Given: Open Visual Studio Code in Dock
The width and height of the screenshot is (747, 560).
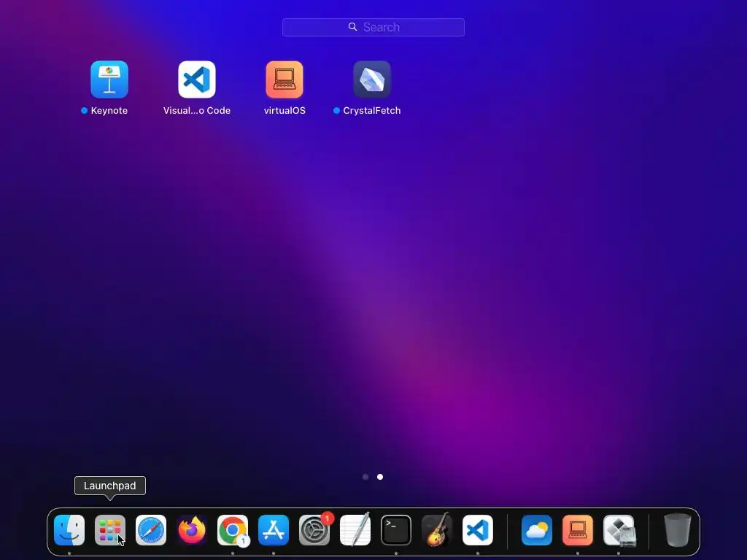Looking at the screenshot, I should pyautogui.click(x=478, y=530).
